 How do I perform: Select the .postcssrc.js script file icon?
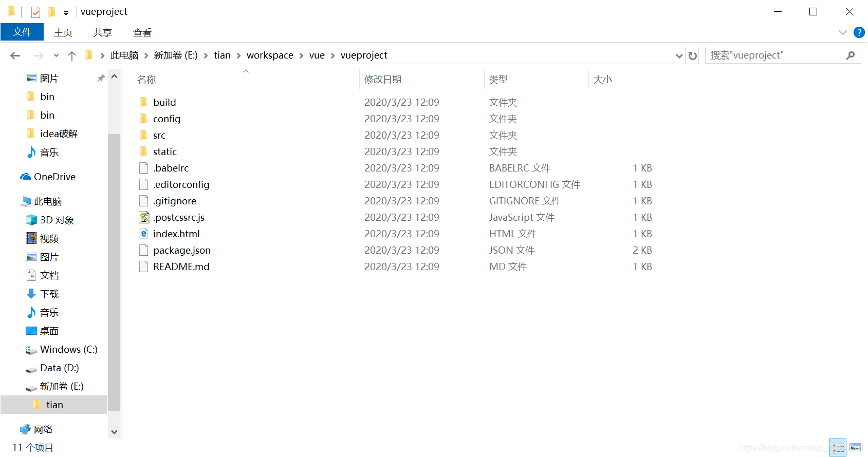pos(144,217)
